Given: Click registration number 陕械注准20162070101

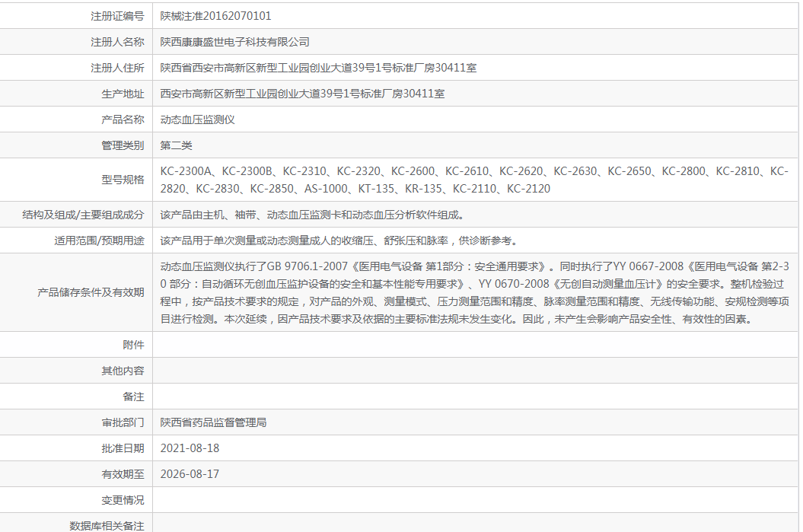Looking at the screenshot, I should (215, 16).
